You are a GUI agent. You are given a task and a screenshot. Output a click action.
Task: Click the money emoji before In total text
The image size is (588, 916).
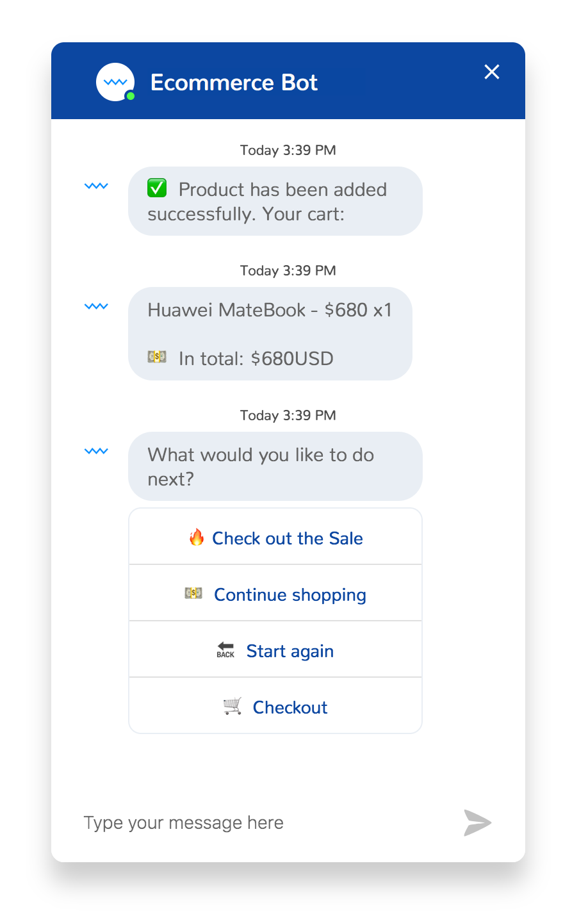(157, 357)
